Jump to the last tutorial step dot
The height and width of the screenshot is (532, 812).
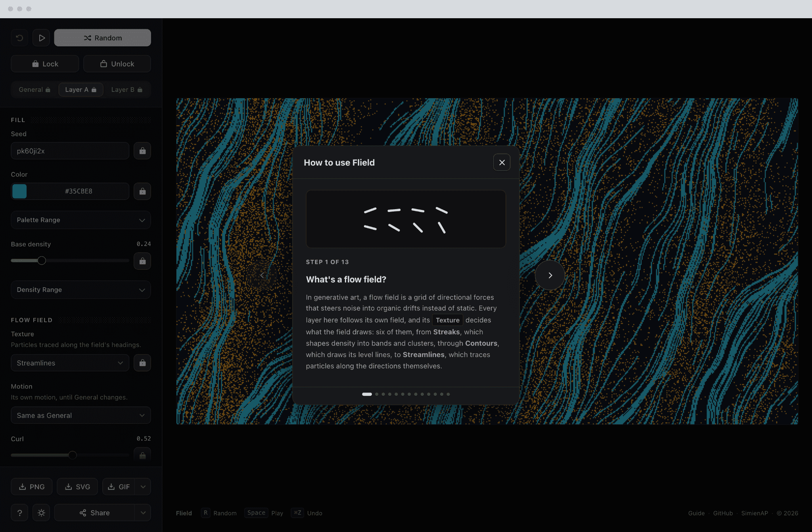[448, 394]
